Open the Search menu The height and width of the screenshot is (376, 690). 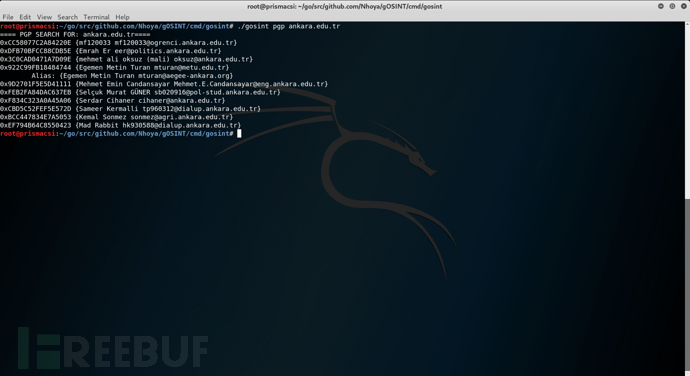(67, 17)
